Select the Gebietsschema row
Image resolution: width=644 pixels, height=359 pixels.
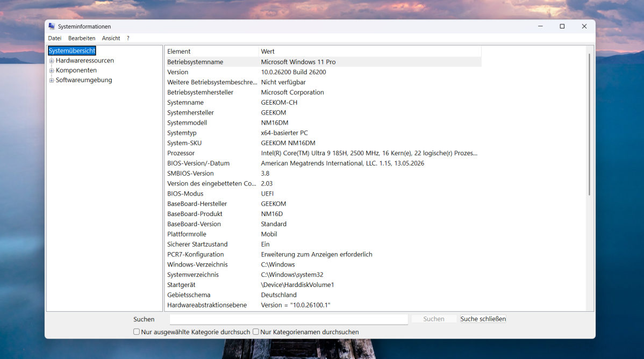323,295
